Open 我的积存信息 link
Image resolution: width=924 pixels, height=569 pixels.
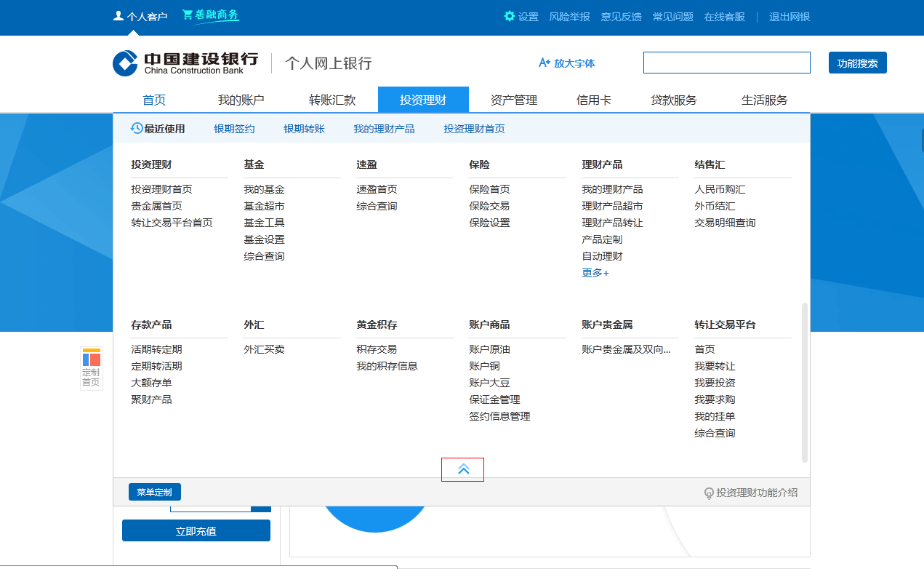click(x=387, y=366)
